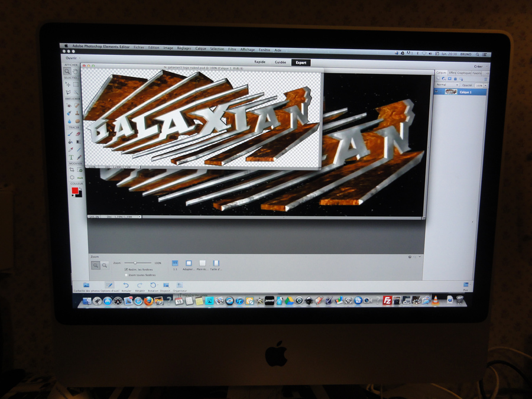Select the Brush tool under Tracer

pos(70,134)
